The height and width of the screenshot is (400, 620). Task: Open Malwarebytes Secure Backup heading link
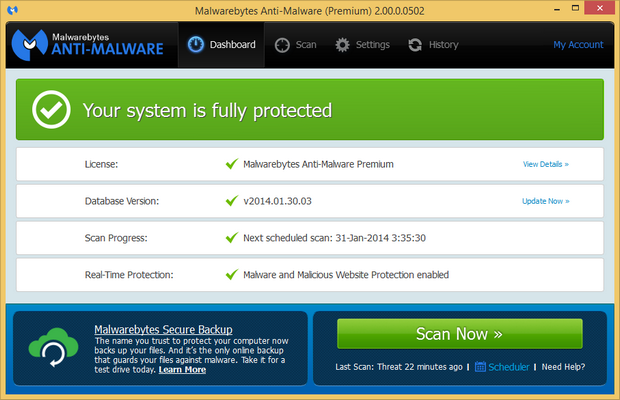coord(163,329)
